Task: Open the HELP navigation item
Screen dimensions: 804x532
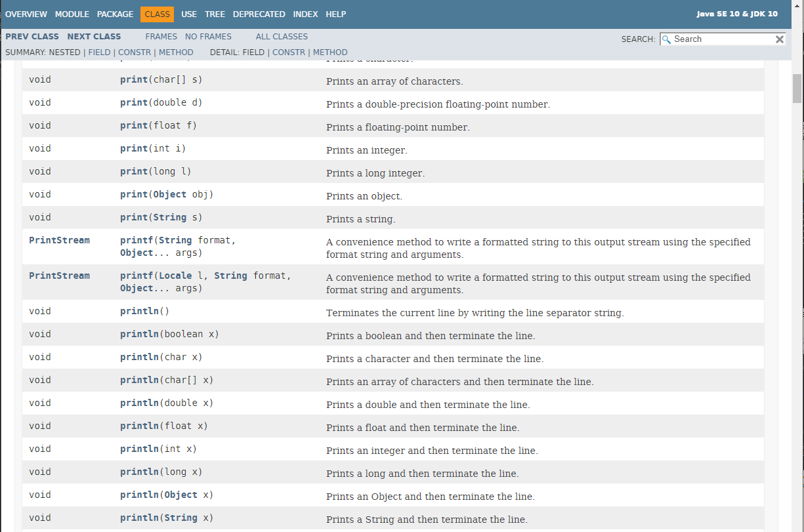Action: [336, 14]
